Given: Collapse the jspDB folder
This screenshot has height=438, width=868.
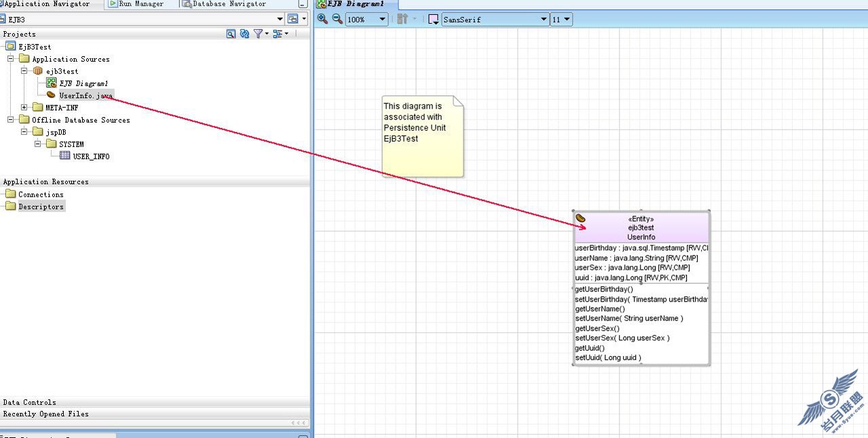Looking at the screenshot, I should [24, 132].
